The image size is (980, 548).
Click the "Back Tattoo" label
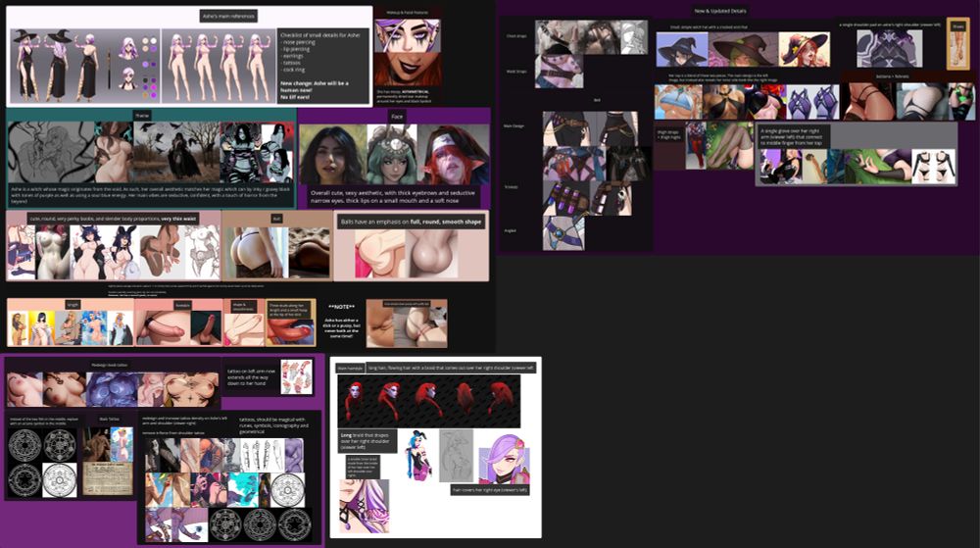click(109, 419)
